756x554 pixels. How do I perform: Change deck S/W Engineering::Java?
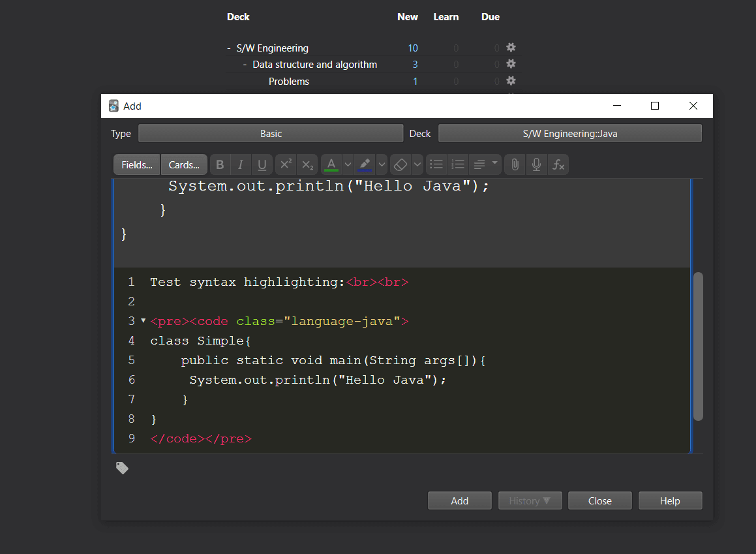(570, 134)
